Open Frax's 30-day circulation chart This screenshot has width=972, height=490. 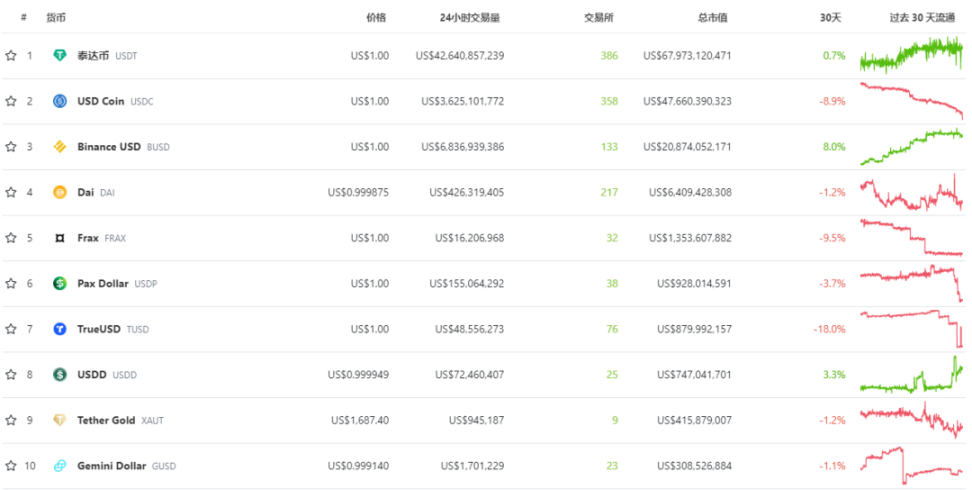pos(911,238)
